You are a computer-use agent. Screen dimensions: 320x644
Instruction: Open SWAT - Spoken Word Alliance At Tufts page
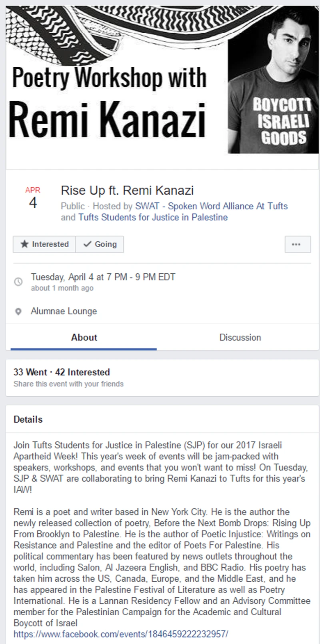[x=211, y=206]
